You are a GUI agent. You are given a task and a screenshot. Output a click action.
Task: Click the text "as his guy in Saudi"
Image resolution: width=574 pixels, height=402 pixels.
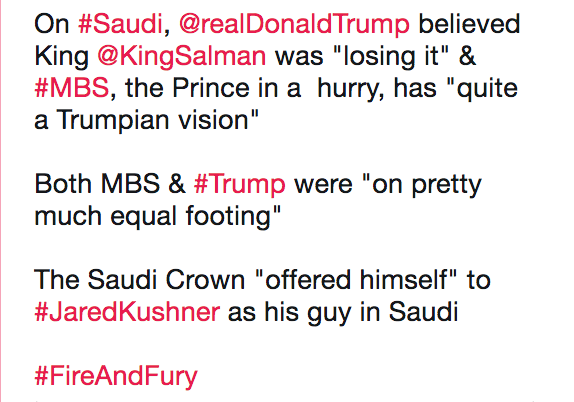pos(343,313)
